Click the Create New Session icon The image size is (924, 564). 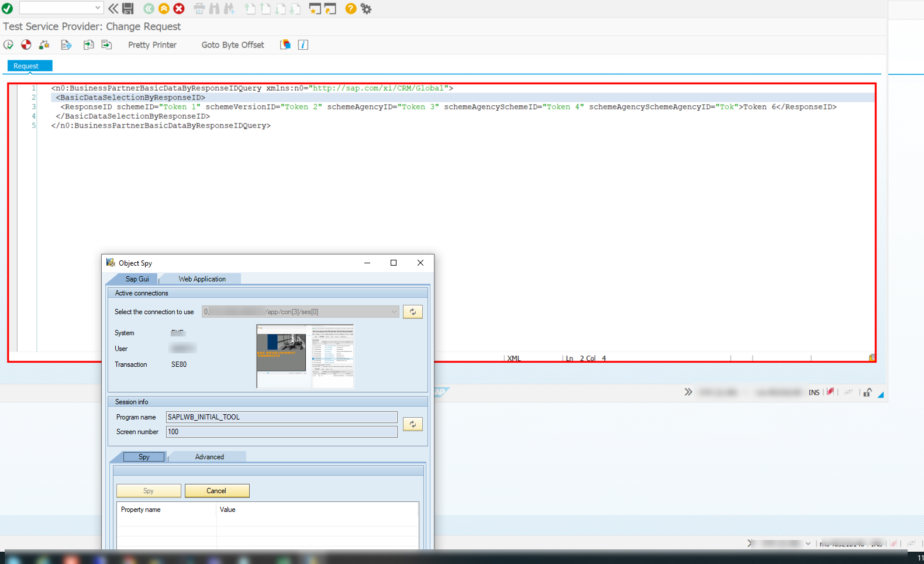click(x=315, y=9)
